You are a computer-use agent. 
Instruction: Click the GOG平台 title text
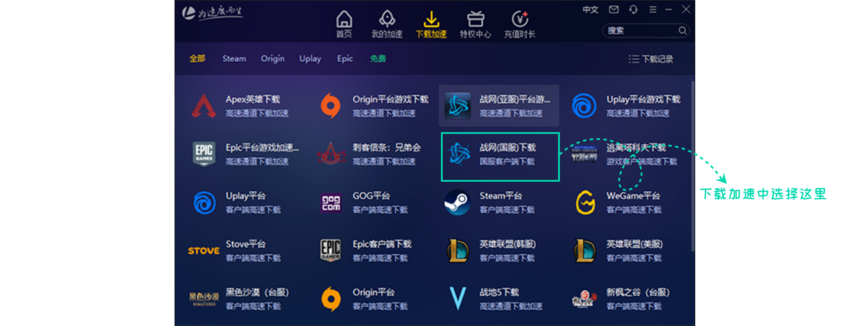[x=371, y=196]
